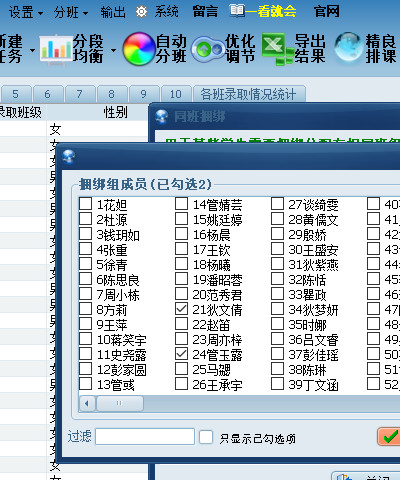
Task: Open the 各班录取情况统计 tab
Action: click(249, 94)
